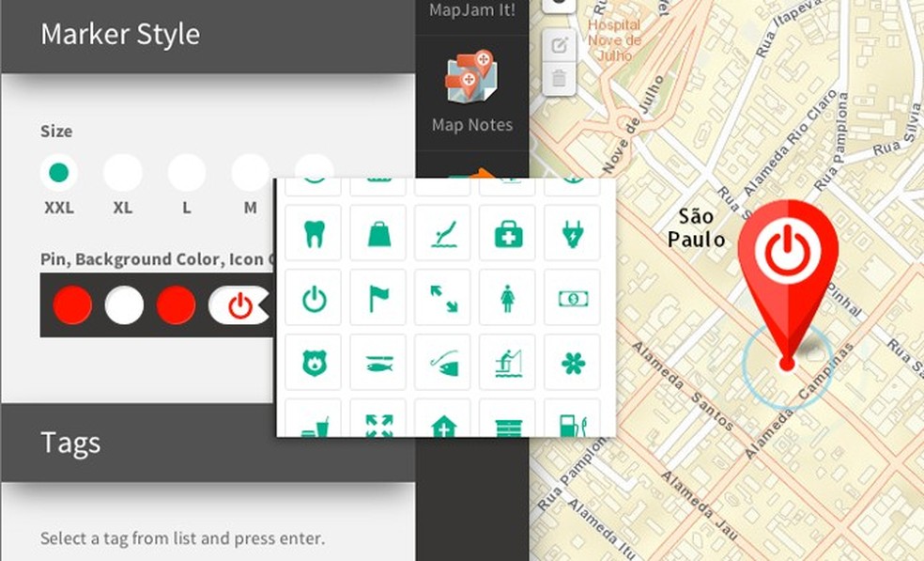
Task: Select L marker size
Action: (x=187, y=173)
